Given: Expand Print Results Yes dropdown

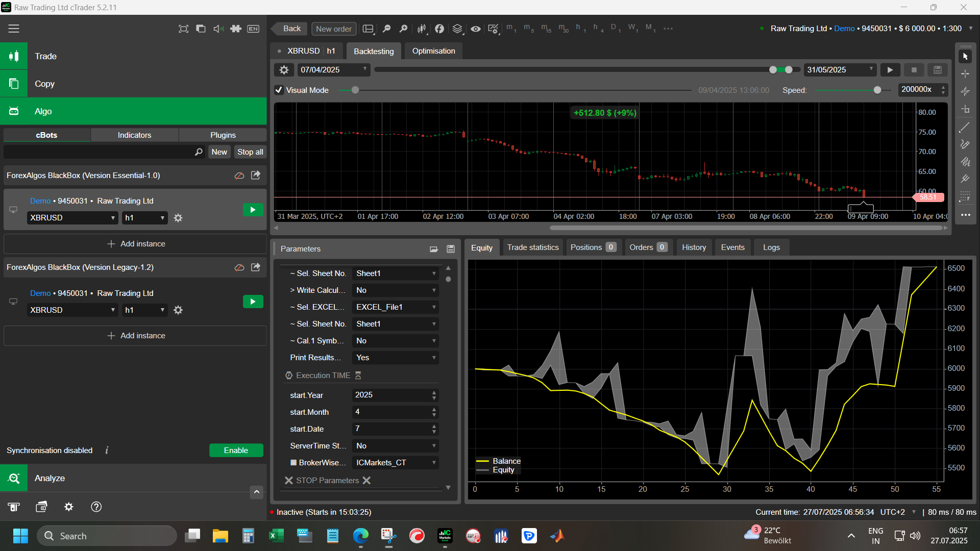Looking at the screenshot, I should click(396, 358).
